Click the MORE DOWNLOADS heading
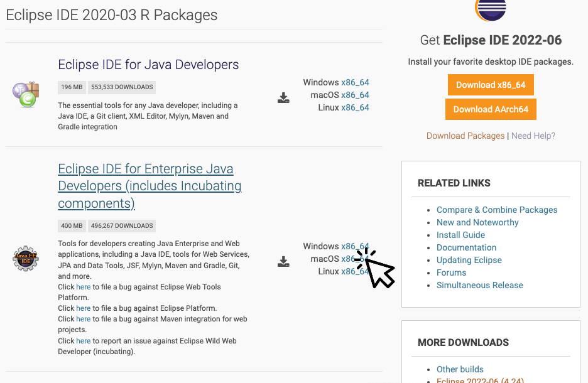Image resolution: width=588 pixels, height=383 pixels. (463, 343)
